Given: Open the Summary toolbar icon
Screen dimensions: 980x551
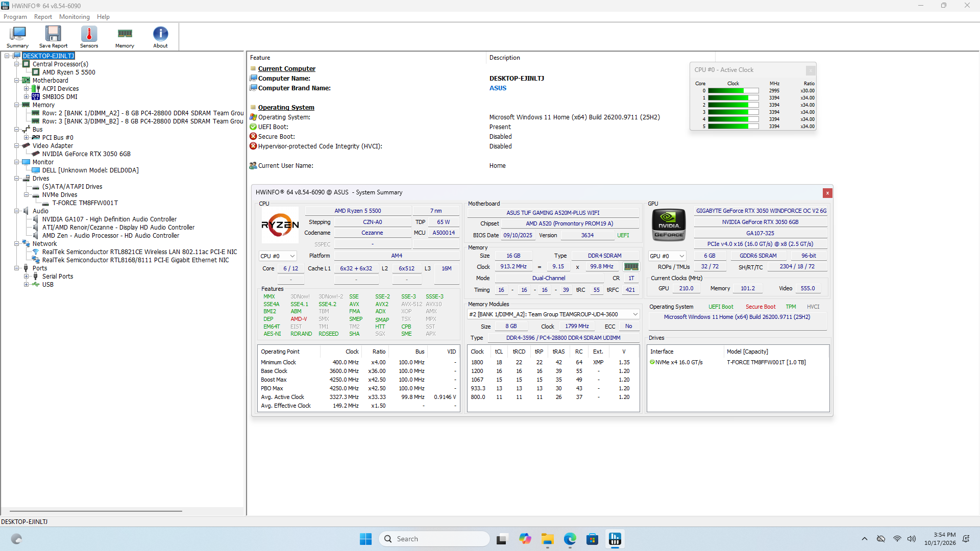Looking at the screenshot, I should coord(17,37).
